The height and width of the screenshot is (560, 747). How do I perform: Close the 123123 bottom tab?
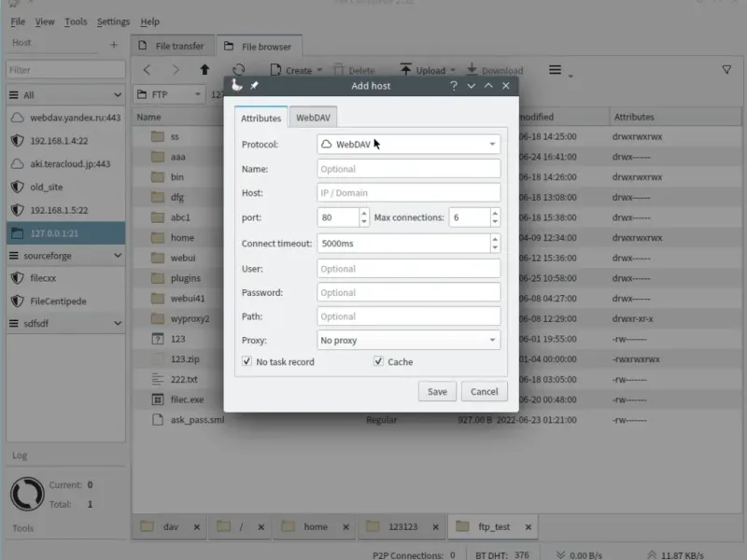click(x=435, y=527)
